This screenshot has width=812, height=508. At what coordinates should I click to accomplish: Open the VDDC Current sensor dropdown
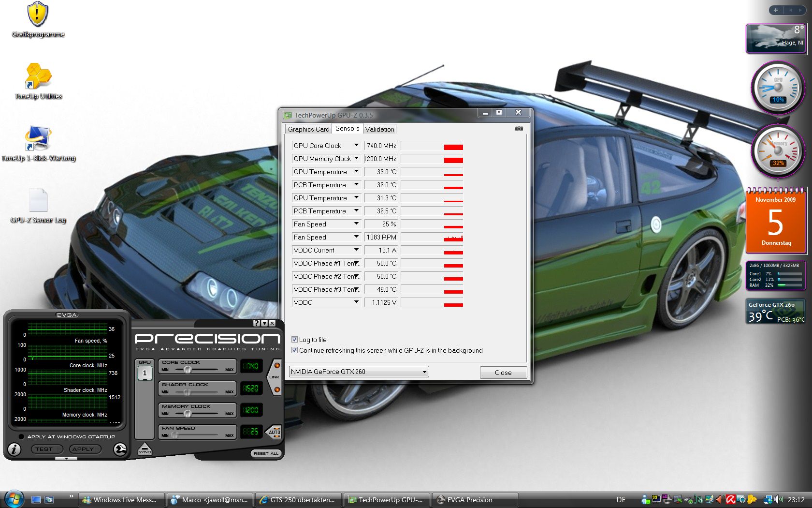(356, 250)
